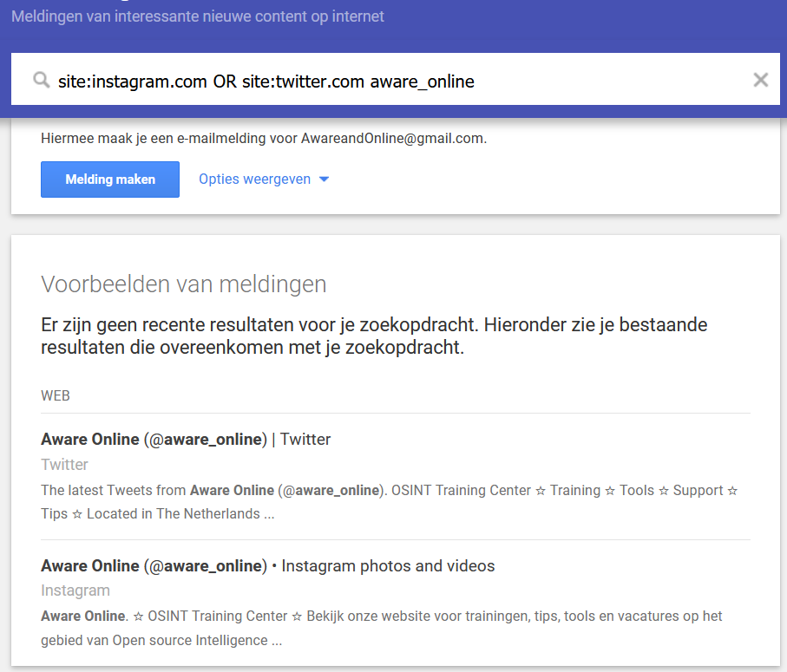Click the Twitter snippet mentioning OSINT Training Center

click(x=390, y=502)
